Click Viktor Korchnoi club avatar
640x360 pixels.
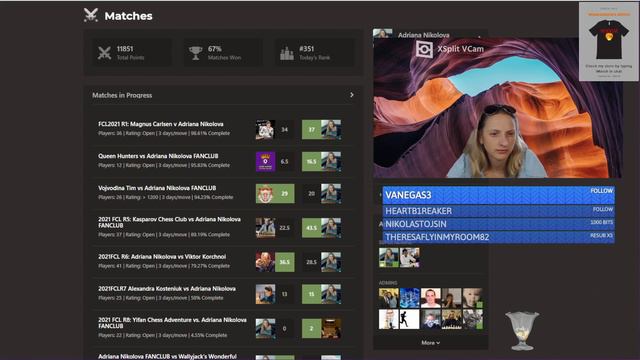(265, 262)
